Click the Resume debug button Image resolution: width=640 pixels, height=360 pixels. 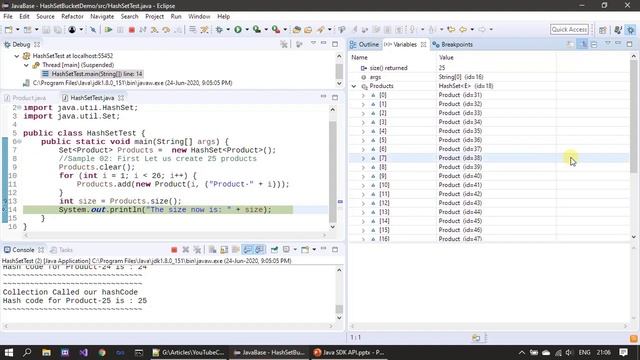coord(109,29)
